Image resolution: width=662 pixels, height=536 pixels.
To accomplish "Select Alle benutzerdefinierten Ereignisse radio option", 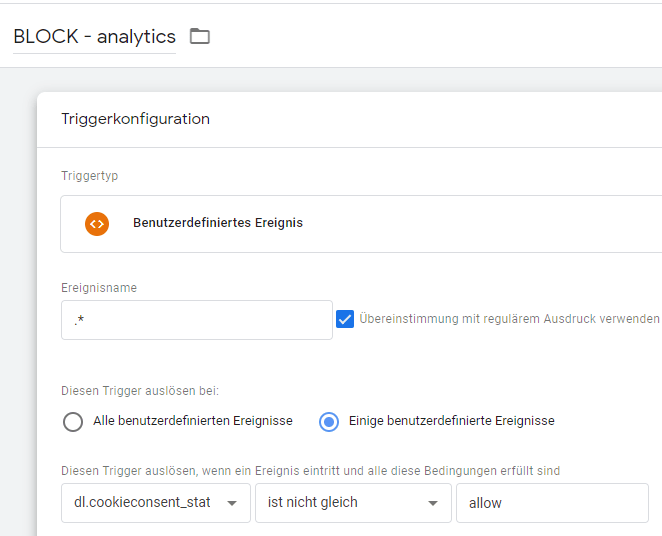I will point(73,422).
